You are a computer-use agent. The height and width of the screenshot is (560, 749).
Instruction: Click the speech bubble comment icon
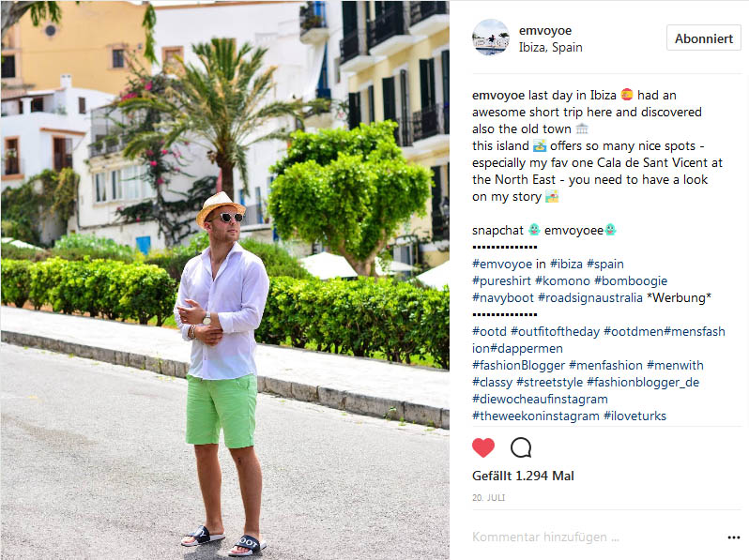(x=521, y=447)
